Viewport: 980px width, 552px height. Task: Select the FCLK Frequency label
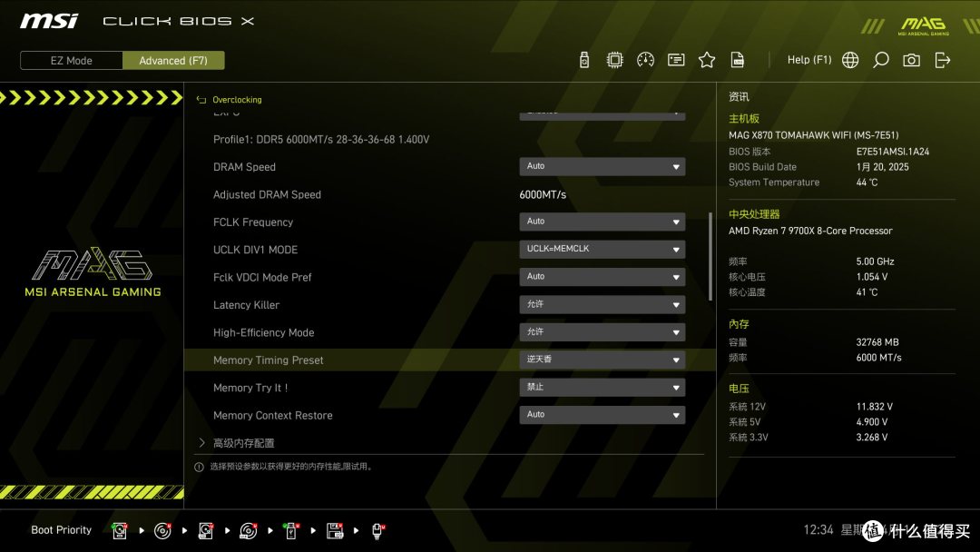pyautogui.click(x=253, y=222)
